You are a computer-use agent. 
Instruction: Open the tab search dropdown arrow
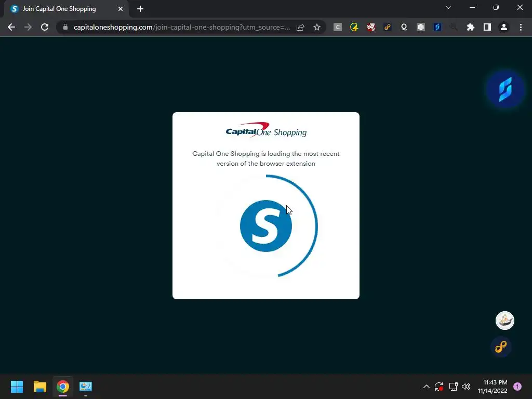point(448,7)
